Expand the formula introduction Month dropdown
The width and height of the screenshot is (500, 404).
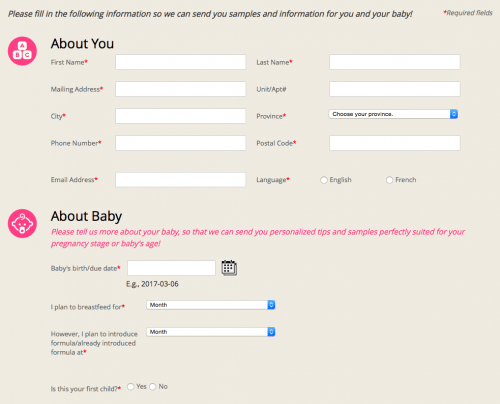pos(211,332)
